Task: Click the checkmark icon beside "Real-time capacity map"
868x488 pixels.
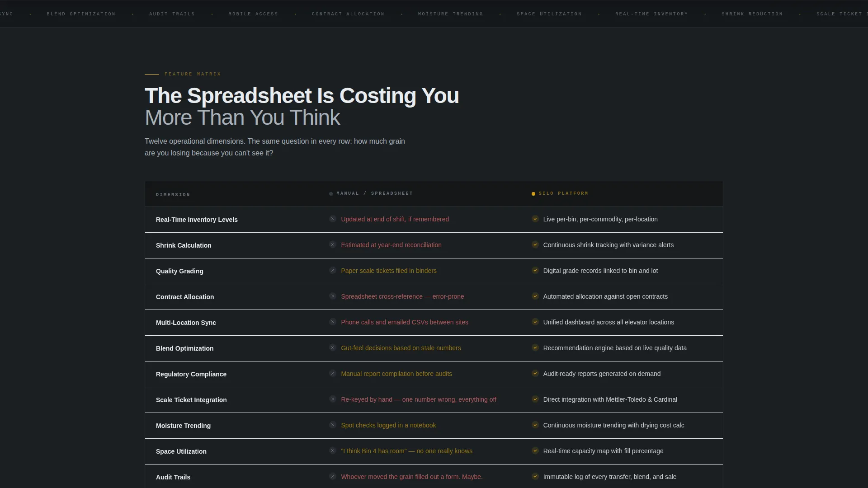Action: (535, 451)
